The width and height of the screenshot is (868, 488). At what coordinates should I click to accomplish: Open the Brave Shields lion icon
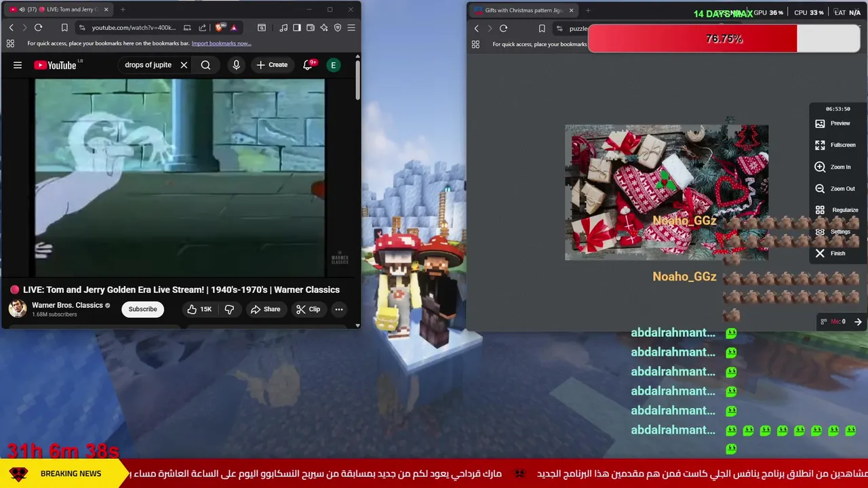tap(219, 28)
